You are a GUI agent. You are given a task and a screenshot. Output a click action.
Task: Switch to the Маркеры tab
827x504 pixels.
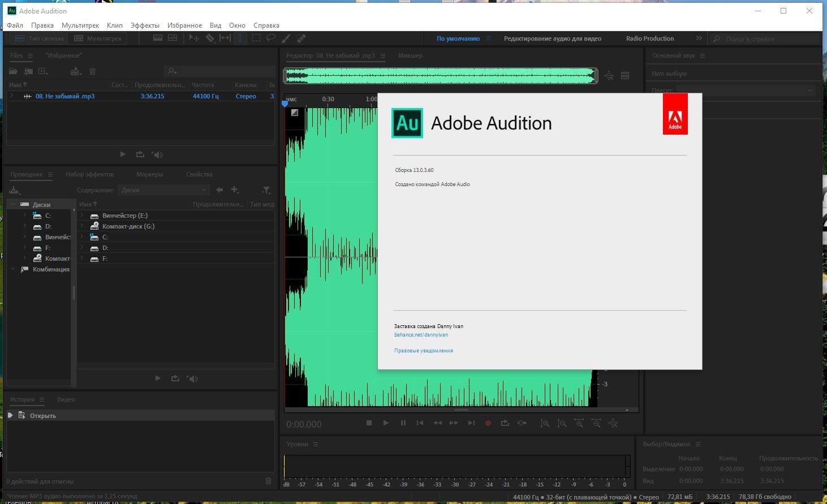(x=149, y=174)
